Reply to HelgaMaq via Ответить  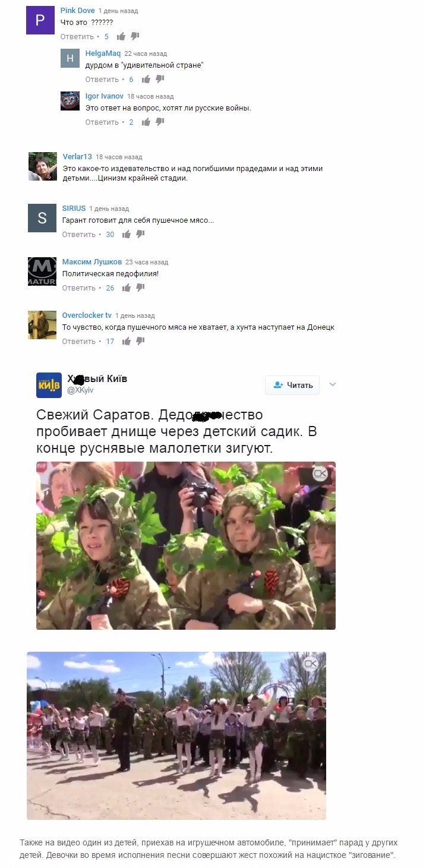tap(102, 80)
